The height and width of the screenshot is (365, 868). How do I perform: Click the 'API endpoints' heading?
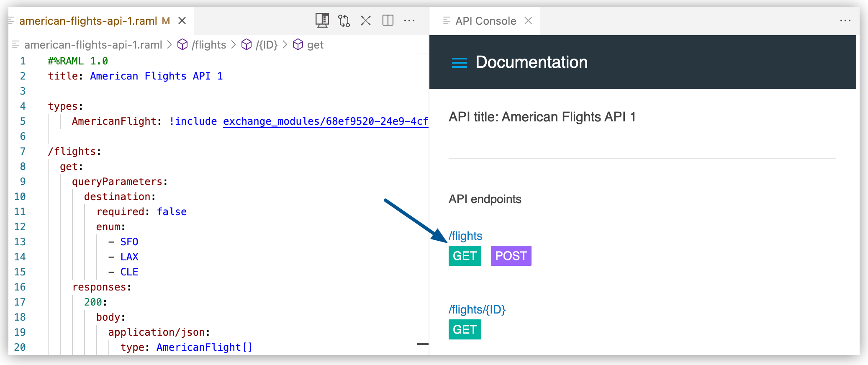(485, 199)
